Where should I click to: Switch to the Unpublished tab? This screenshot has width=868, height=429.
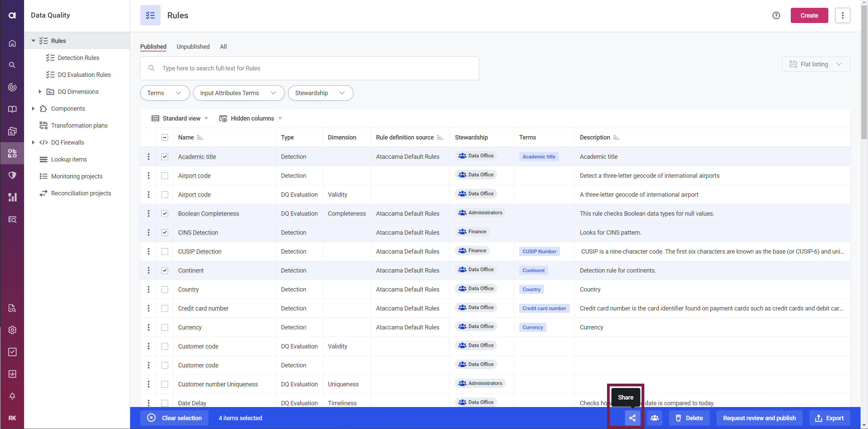pos(193,46)
